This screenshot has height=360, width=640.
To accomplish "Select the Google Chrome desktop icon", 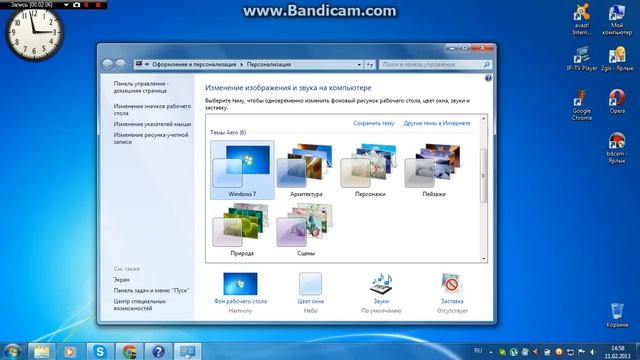I will click(582, 104).
